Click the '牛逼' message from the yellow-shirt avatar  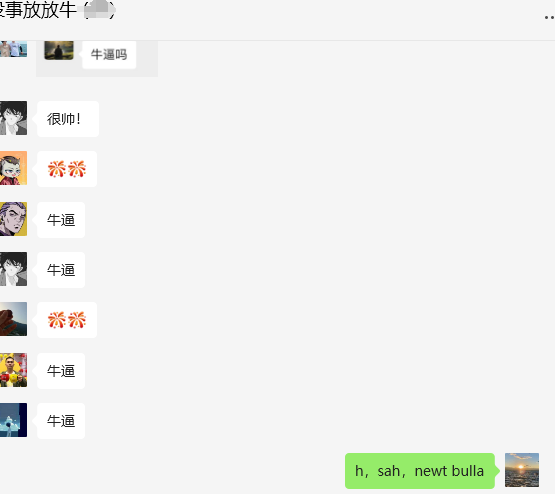pyautogui.click(x=61, y=371)
